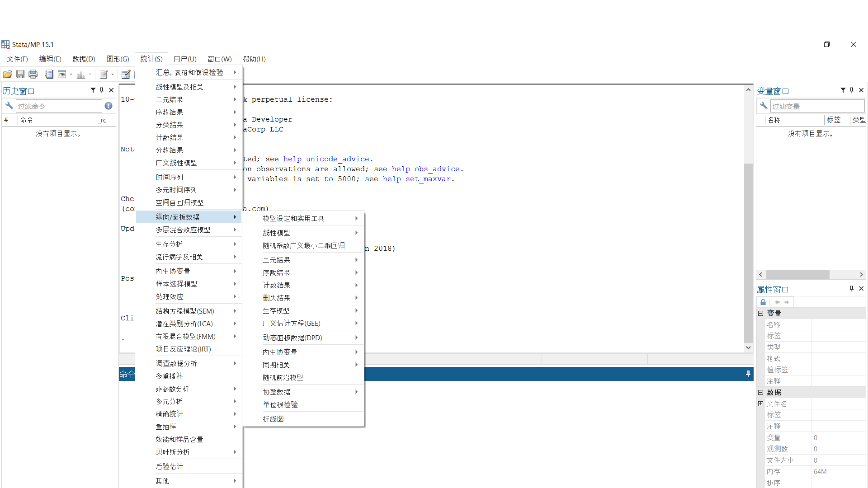
Task: Open the Data Editor table icon
Action: [126, 75]
